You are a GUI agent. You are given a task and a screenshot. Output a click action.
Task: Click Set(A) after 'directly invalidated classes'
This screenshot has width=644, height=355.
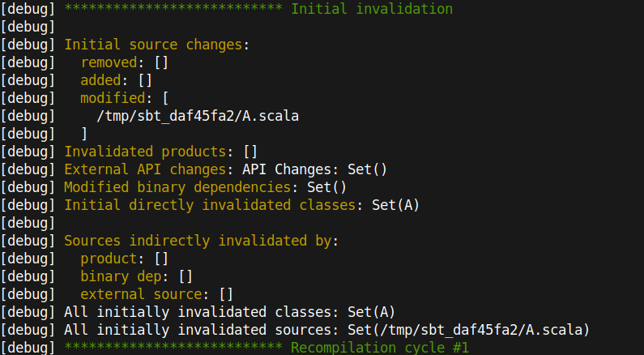(x=395, y=205)
